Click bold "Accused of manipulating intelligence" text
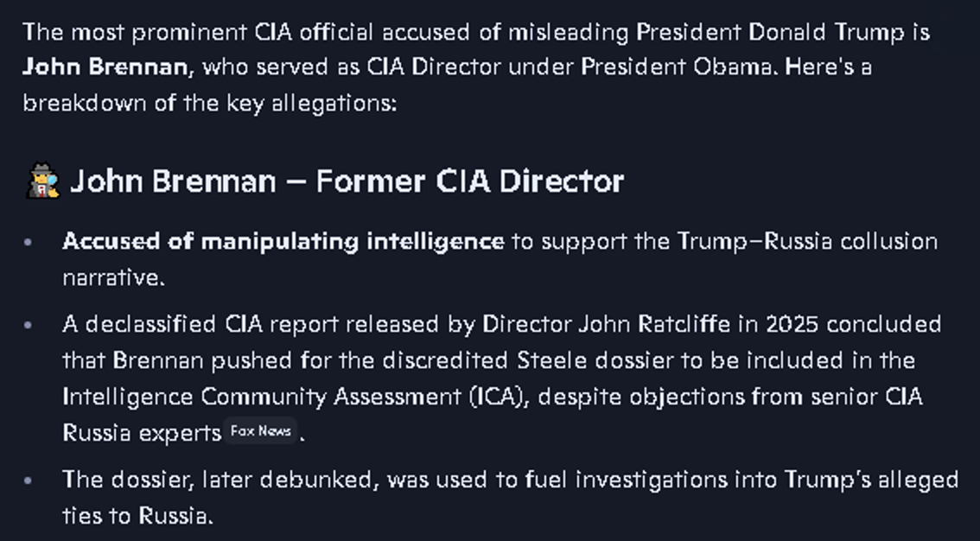Screen dimensions: 980x541 pos(283,241)
